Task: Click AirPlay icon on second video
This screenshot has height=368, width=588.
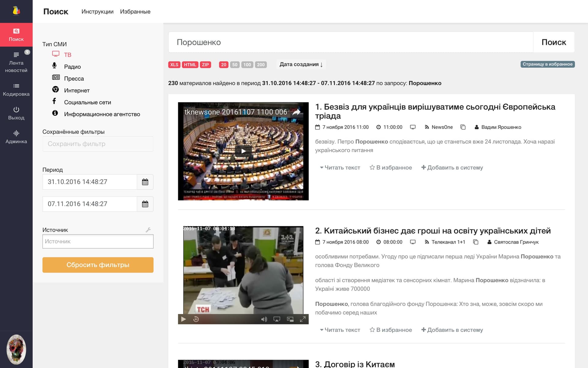Action: (277, 319)
